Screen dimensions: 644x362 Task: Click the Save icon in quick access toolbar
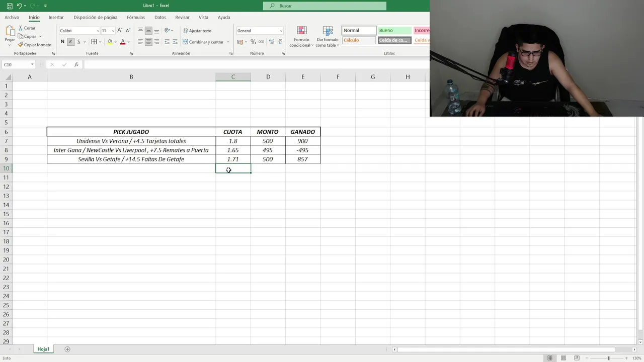[x=10, y=6]
